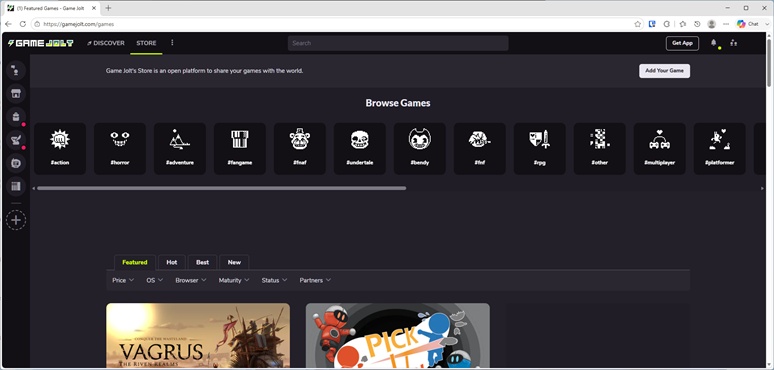This screenshot has height=370, width=774.
Task: Open the Pick It game card
Action: coord(398,335)
